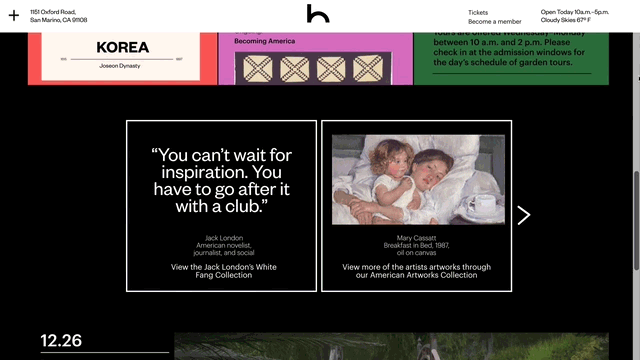
Task: Click the Jack London author caption
Action: tap(224, 245)
